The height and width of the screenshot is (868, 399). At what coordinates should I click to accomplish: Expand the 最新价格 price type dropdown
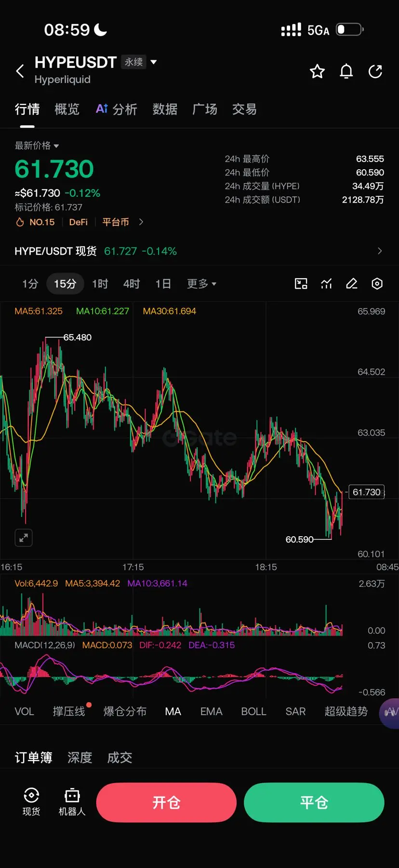(37, 146)
